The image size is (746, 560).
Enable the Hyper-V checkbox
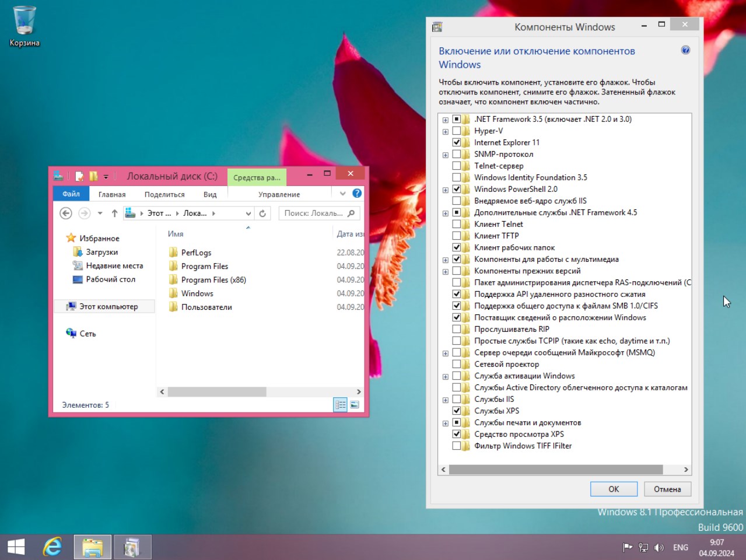pos(457,131)
